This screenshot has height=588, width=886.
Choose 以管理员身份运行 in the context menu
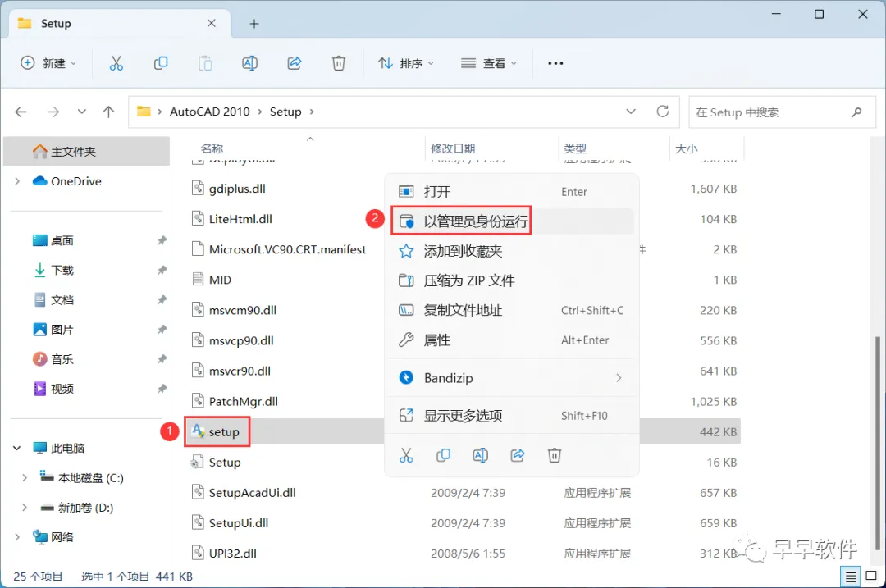coord(512,221)
